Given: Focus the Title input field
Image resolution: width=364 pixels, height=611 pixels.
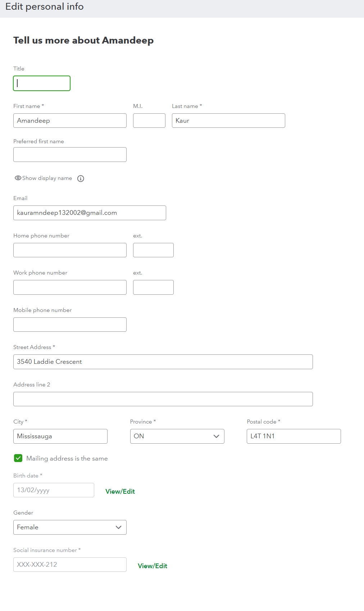Looking at the screenshot, I should (x=42, y=83).
